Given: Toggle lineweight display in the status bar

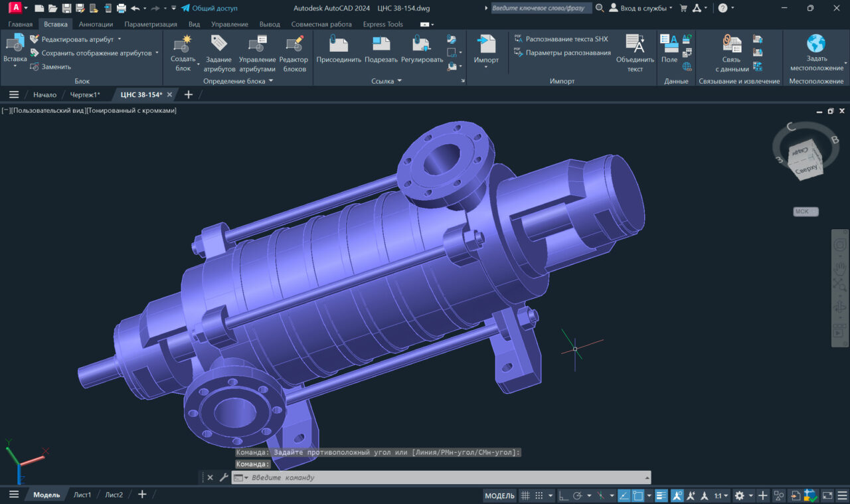Looking at the screenshot, I should click(661, 495).
